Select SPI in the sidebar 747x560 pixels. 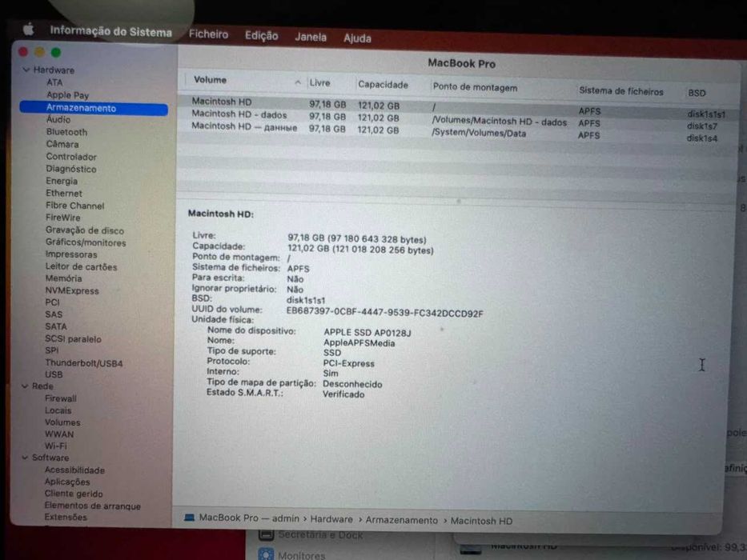52,350
